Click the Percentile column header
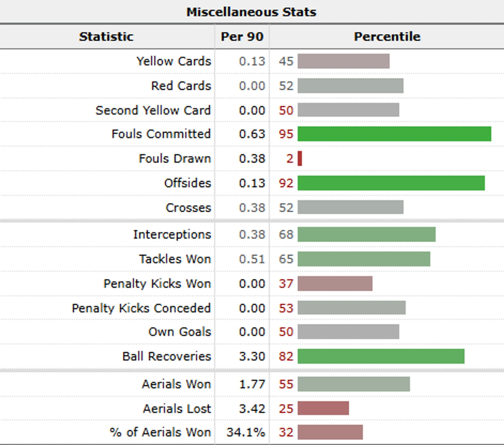504x445 pixels. pos(387,37)
